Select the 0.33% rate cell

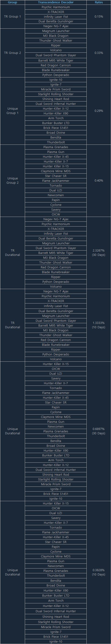tap(99, 53)
